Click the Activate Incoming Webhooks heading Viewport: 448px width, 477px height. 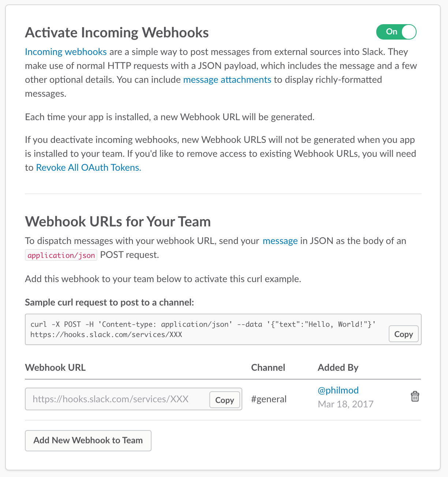[117, 33]
